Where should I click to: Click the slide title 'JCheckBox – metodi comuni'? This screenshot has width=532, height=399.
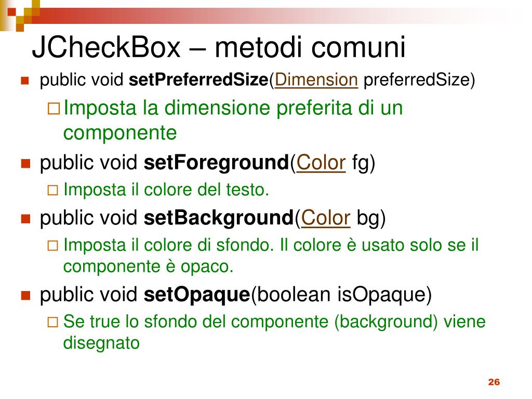click(x=218, y=48)
